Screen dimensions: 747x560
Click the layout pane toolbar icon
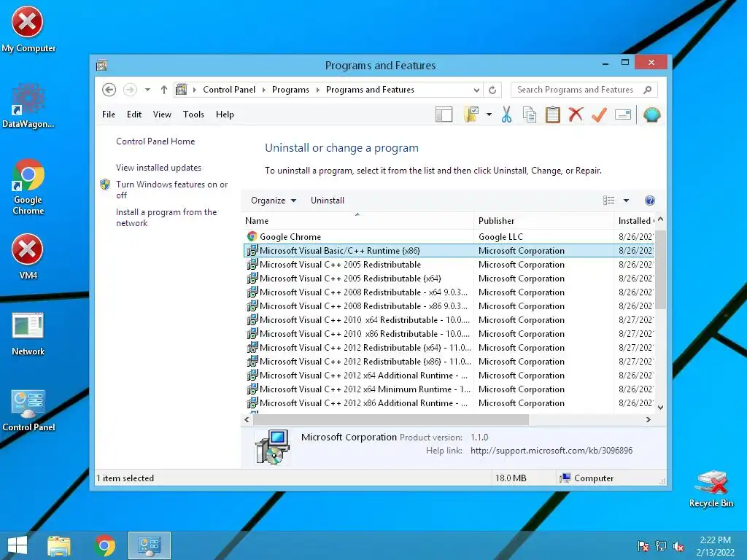444,114
